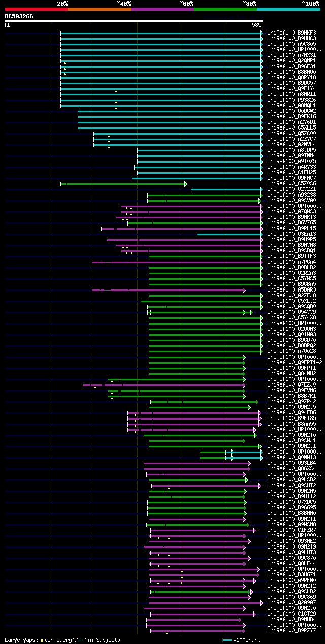
Task: Select label UniRef100_Q54VV9
Action: [x=291, y=312]
